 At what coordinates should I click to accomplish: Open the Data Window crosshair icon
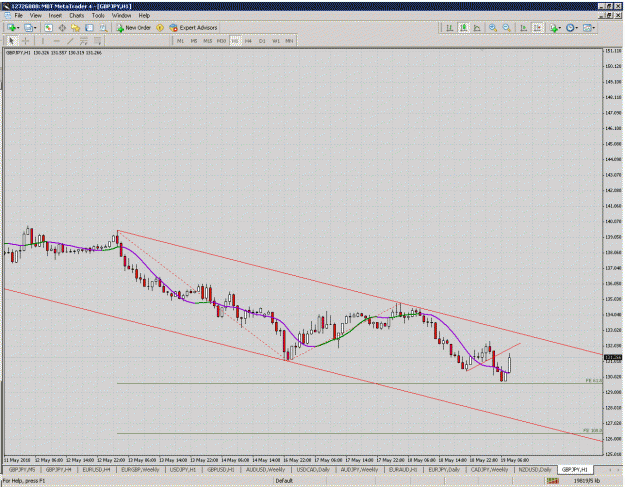click(x=62, y=28)
